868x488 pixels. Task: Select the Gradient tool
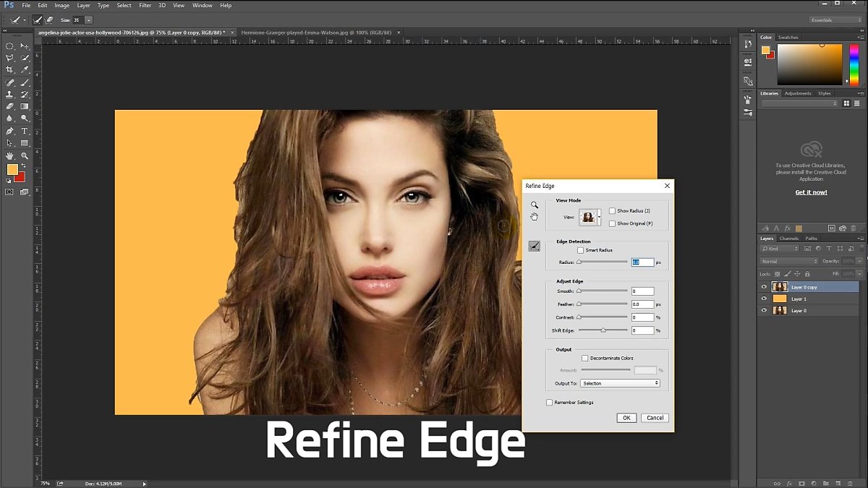click(x=25, y=106)
